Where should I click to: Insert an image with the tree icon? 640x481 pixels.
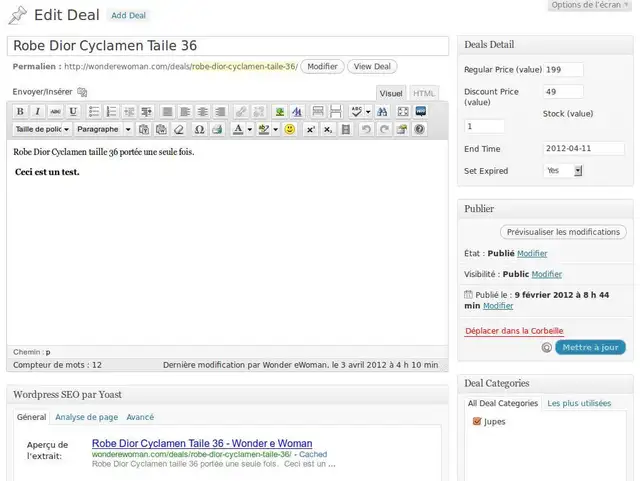click(280, 111)
